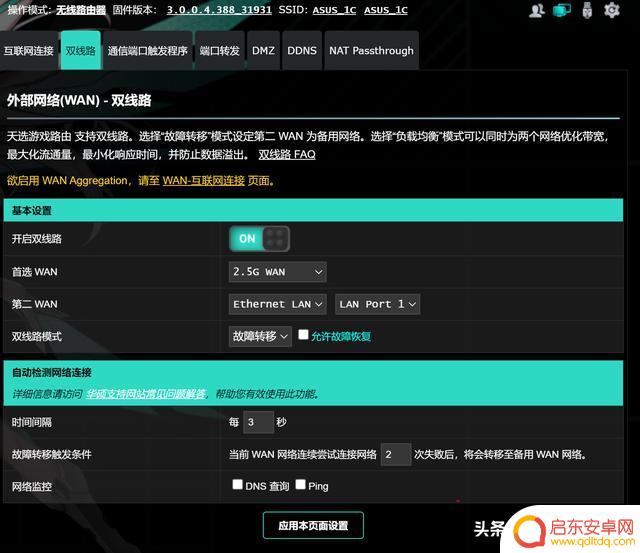Check the 允许故障恢复 checkbox
640x553 pixels.
click(303, 335)
